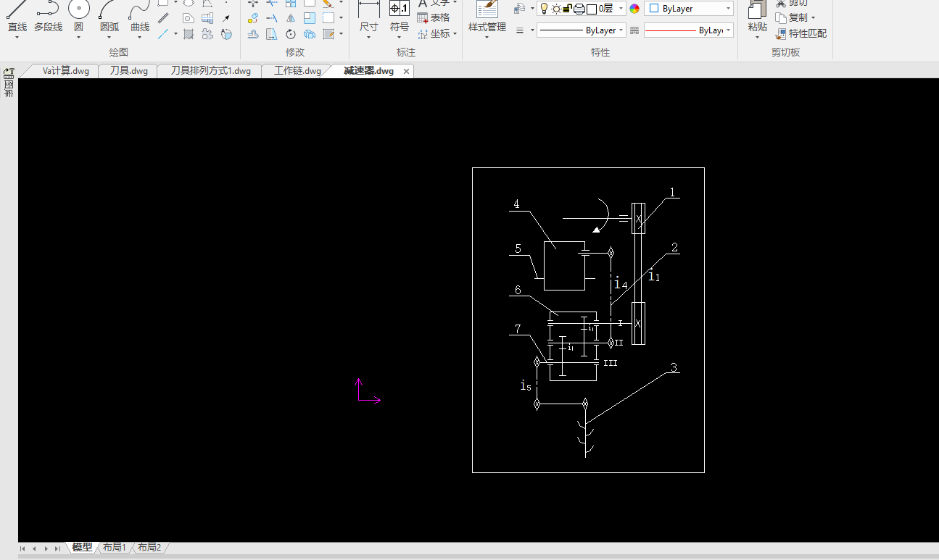Click the 粘贴 (Paste) button
This screenshot has height=560, width=939.
[757, 17]
